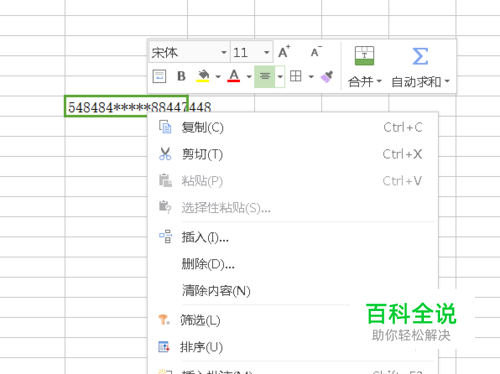The width and height of the screenshot is (500, 374).
Task: Expand fill color dropdown arrow
Action: (x=218, y=77)
